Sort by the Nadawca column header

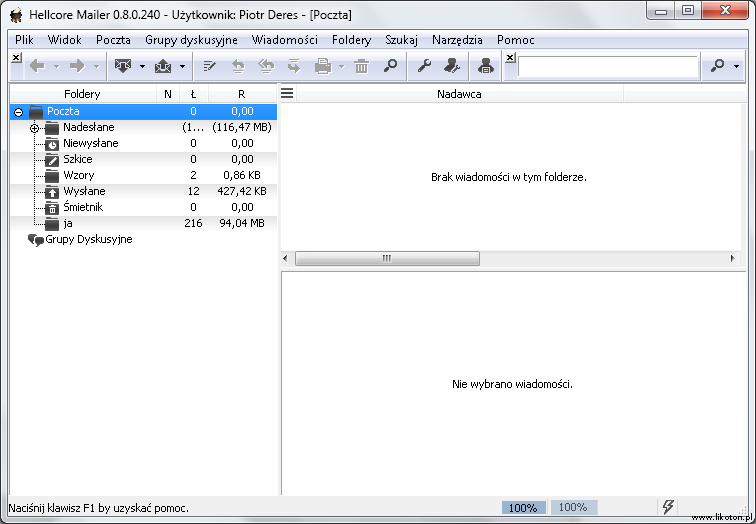pos(459,94)
